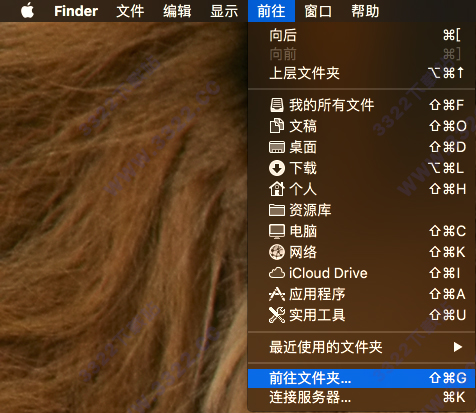Click the 实用工具 utilities tools icon
476x413 pixels.
coord(277,315)
